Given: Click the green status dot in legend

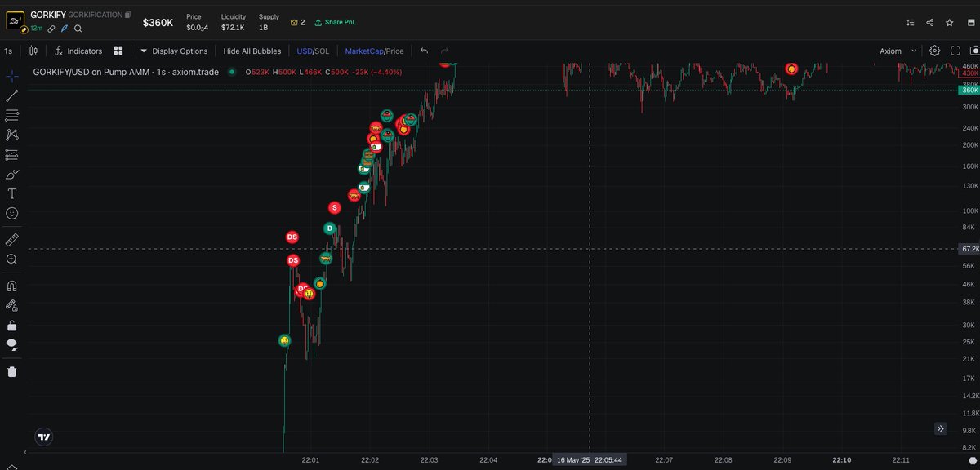Looking at the screenshot, I should tap(233, 72).
